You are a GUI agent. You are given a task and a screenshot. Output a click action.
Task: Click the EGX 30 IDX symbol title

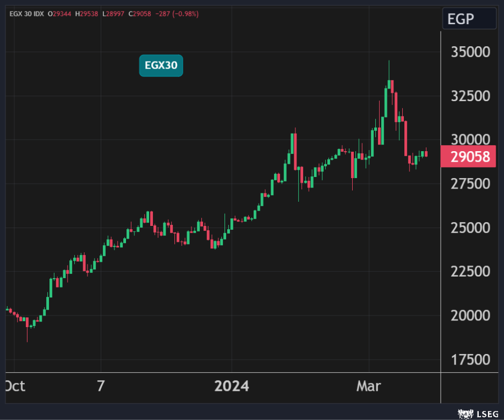click(x=25, y=13)
